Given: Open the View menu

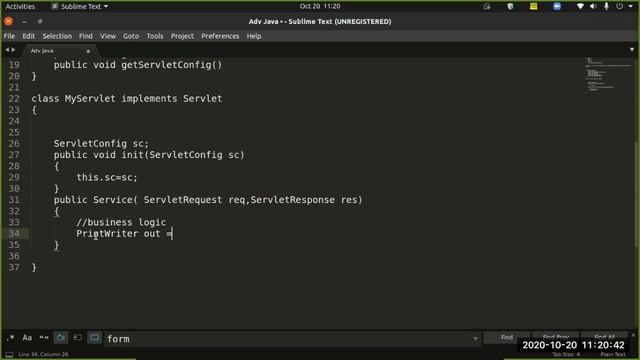Looking at the screenshot, I should click(x=108, y=36).
